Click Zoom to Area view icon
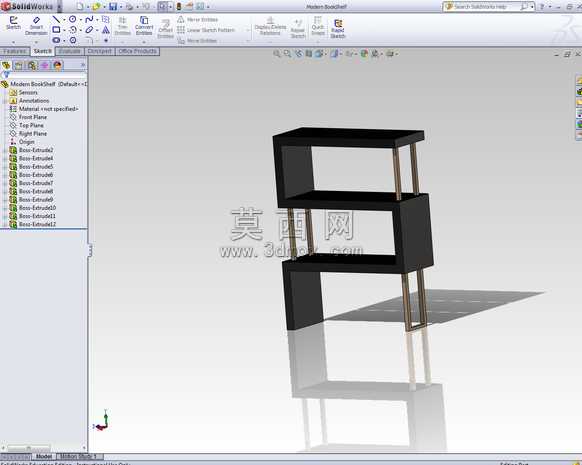 [287, 54]
